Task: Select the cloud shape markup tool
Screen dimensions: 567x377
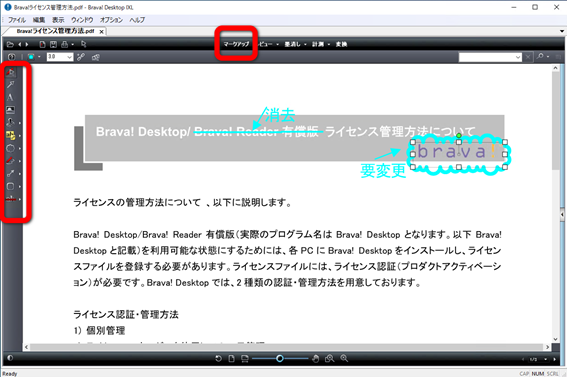Action: pyautogui.click(x=10, y=148)
